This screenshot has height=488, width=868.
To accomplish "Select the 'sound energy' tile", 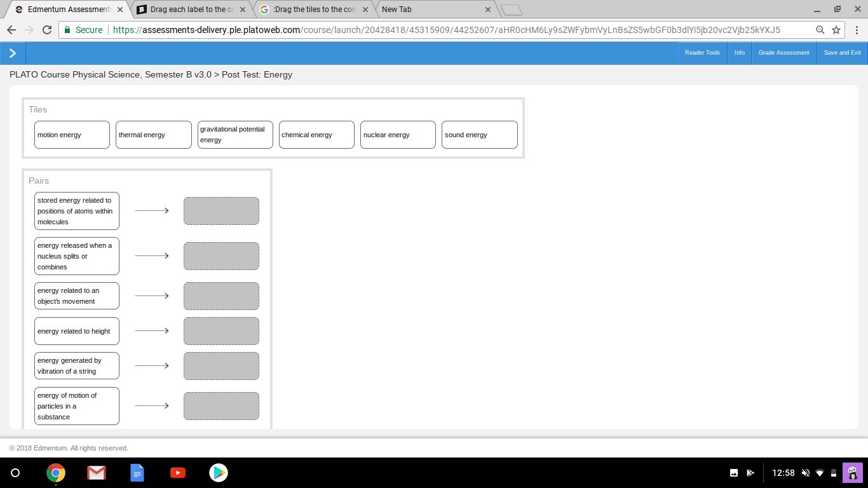I will [x=480, y=135].
